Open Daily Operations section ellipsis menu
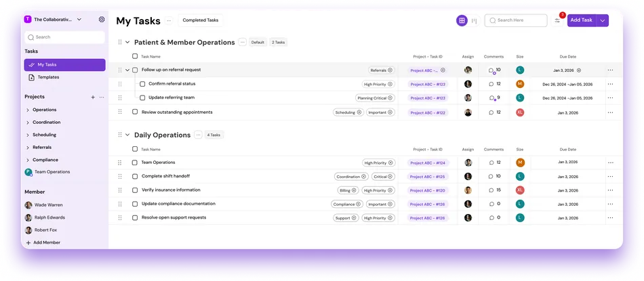This screenshot has width=644, height=281. (x=198, y=135)
